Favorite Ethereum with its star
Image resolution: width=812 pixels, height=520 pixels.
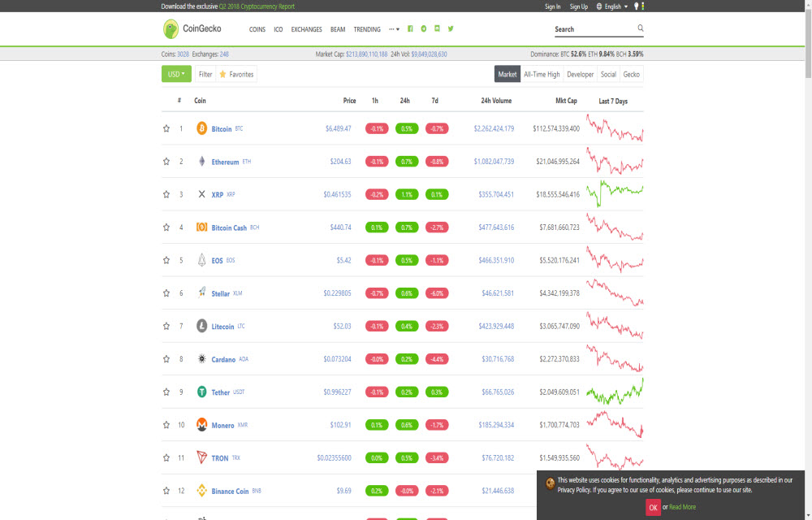166,161
